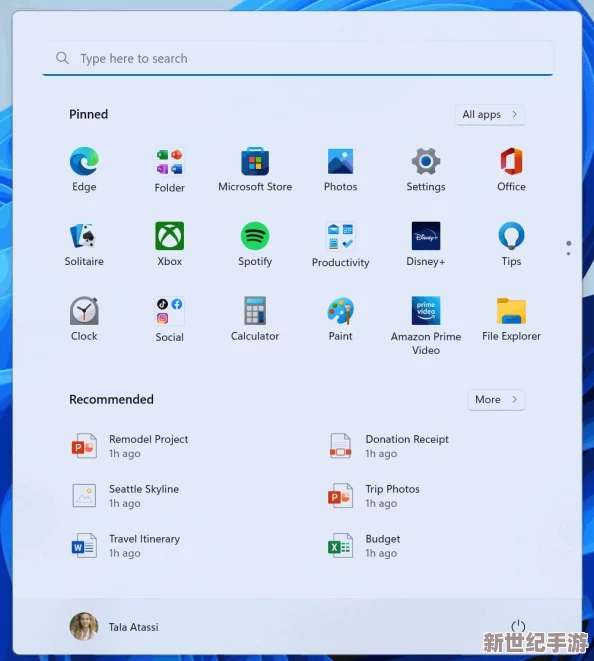
Task: Go to next pinned page dot
Action: point(569,254)
